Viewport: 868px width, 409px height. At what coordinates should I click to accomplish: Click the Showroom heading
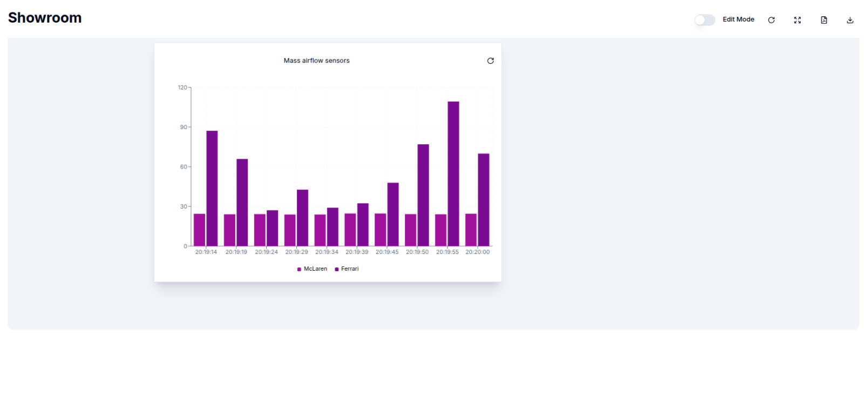[45, 18]
